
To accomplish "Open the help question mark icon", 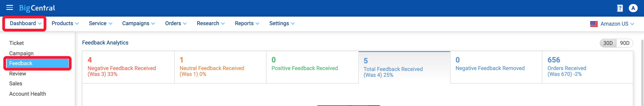I will [620, 8].
